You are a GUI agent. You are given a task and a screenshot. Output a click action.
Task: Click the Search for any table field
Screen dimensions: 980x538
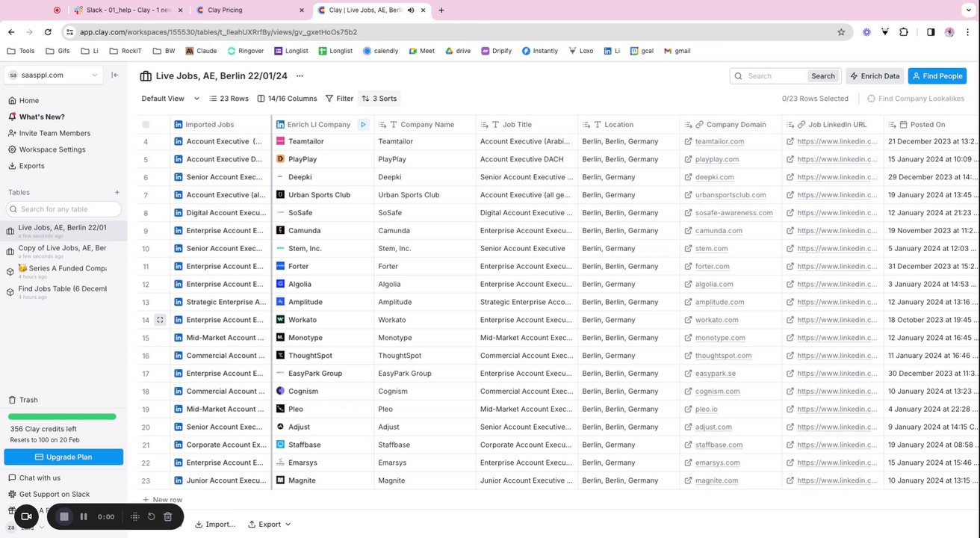65,209
